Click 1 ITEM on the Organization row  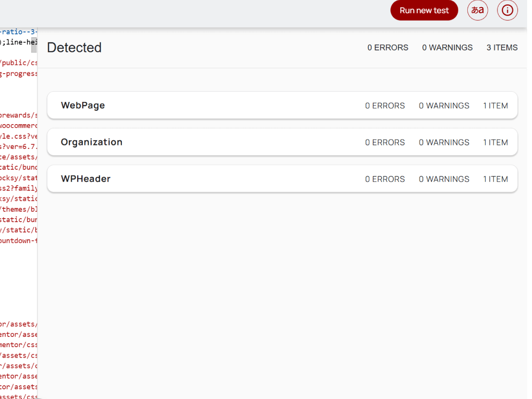495,142
